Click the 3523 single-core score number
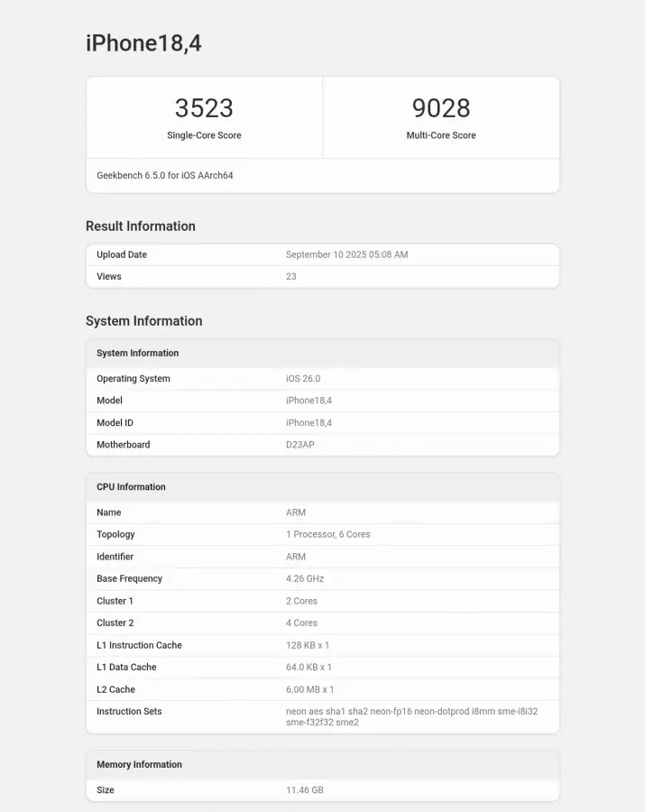The width and height of the screenshot is (645, 812). coord(204,108)
